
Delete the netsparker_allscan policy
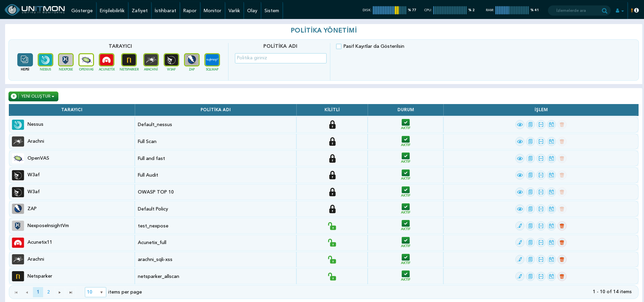[562, 277]
